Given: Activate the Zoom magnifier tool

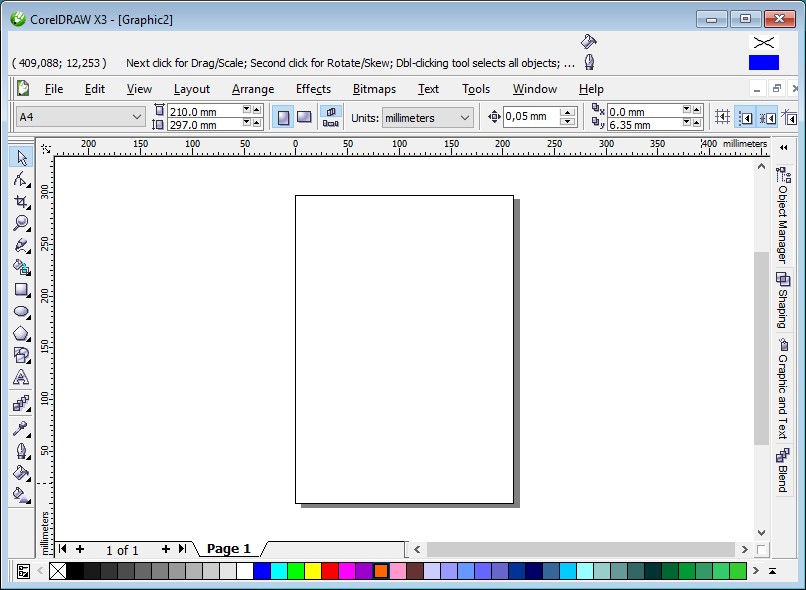Looking at the screenshot, I should pos(21,223).
